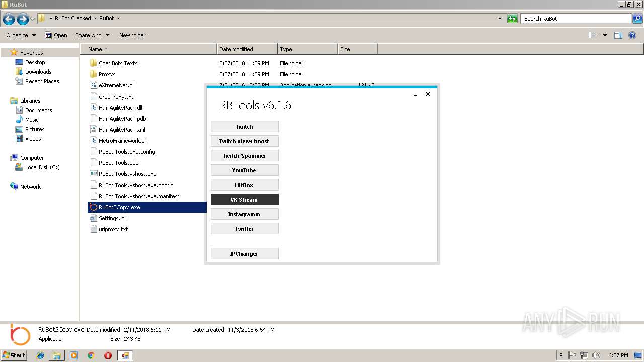Open the Twitch Spammer tool
The image size is (644, 362).
(x=245, y=156)
